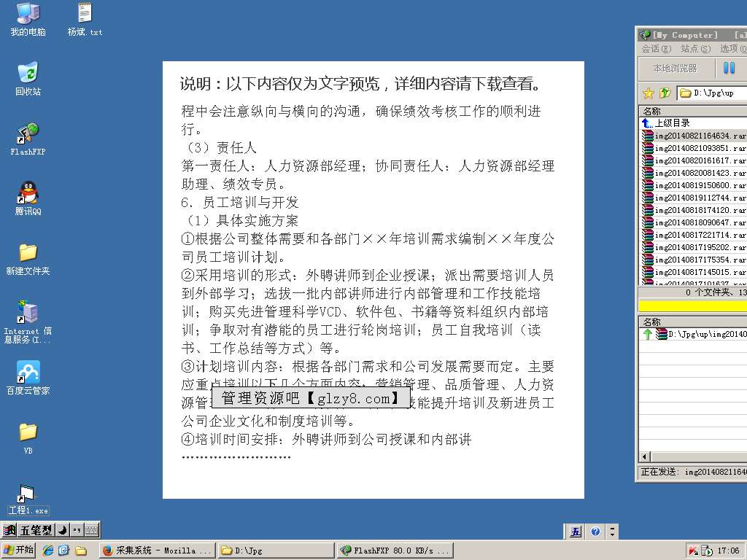Click the 本地浏览器 button
Screen dimensions: 747x560
pos(676,68)
